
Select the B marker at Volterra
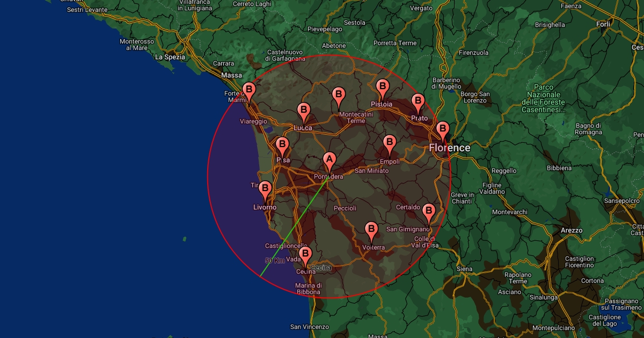coord(371,230)
